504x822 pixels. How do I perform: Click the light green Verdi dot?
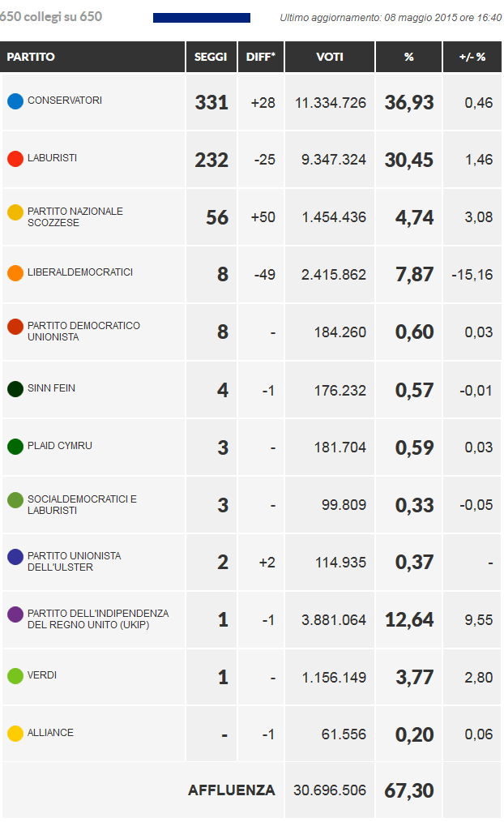pos(15,676)
